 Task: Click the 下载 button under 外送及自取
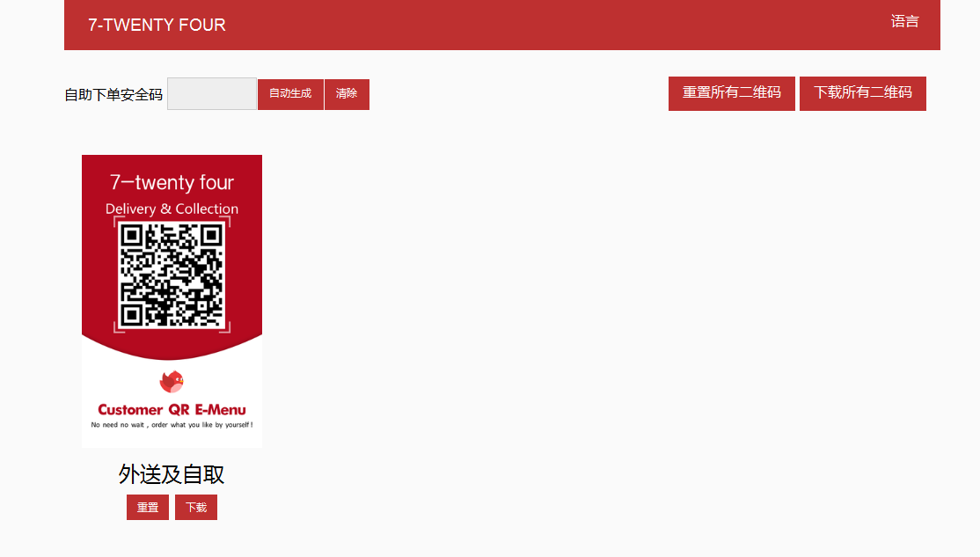click(x=196, y=507)
